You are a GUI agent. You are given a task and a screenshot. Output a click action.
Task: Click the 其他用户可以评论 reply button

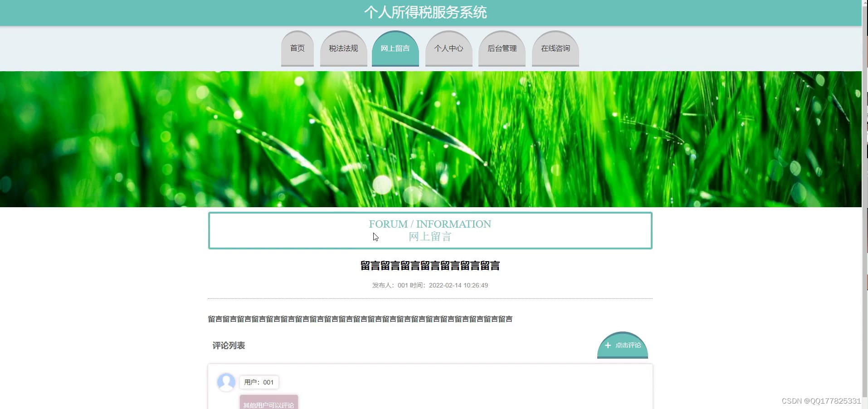(268, 404)
